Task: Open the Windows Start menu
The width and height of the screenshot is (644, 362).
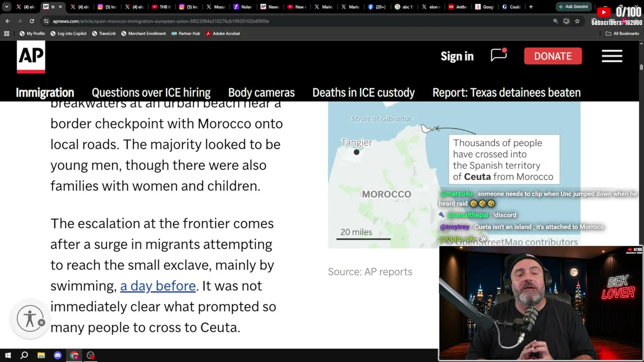Action: [x=8, y=355]
